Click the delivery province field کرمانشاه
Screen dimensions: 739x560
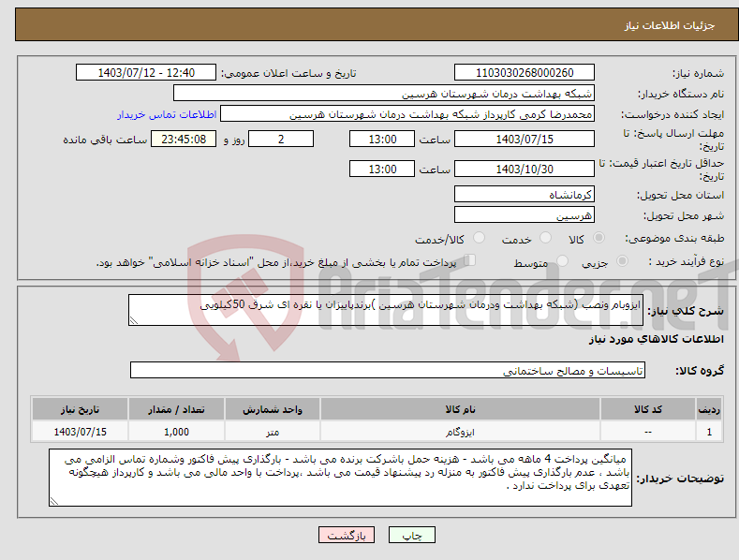tap(525, 194)
